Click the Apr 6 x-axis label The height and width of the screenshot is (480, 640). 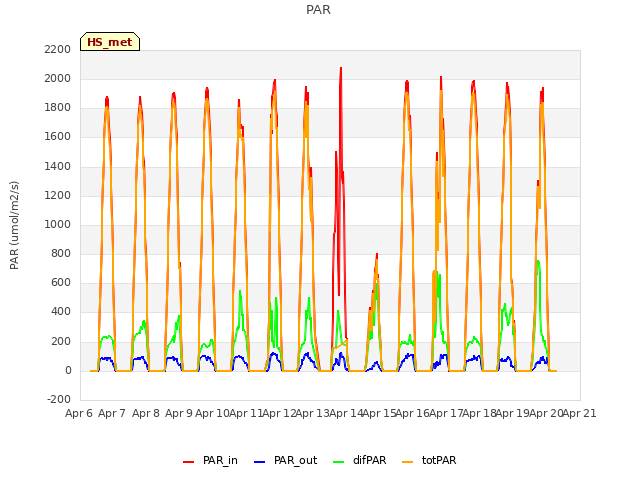point(79,413)
